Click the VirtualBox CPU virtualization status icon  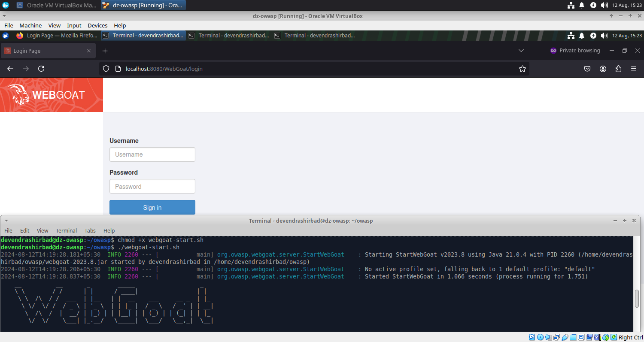[598, 337]
